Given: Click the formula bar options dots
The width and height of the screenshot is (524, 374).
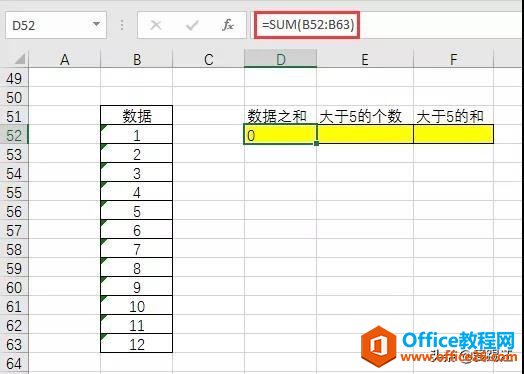Looking at the screenshot, I should pyautogui.click(x=122, y=25).
